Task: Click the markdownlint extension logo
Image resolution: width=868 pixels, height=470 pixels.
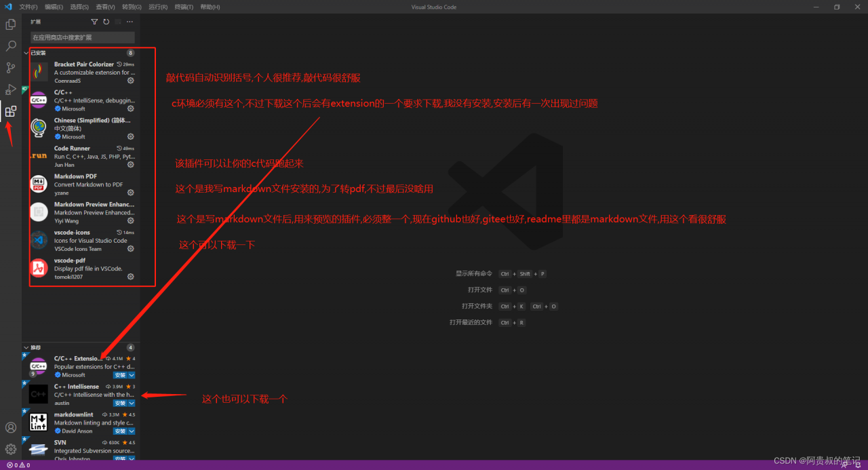Action: click(39, 422)
